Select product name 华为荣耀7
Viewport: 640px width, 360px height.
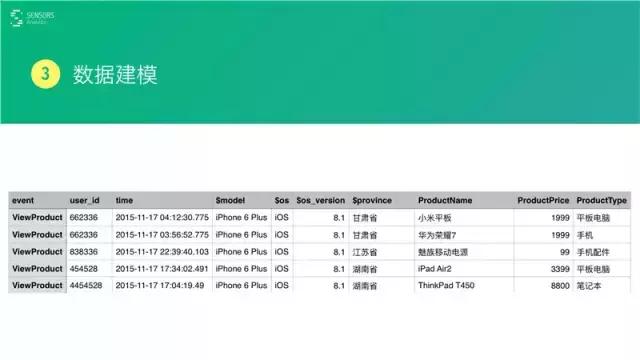coord(437,235)
